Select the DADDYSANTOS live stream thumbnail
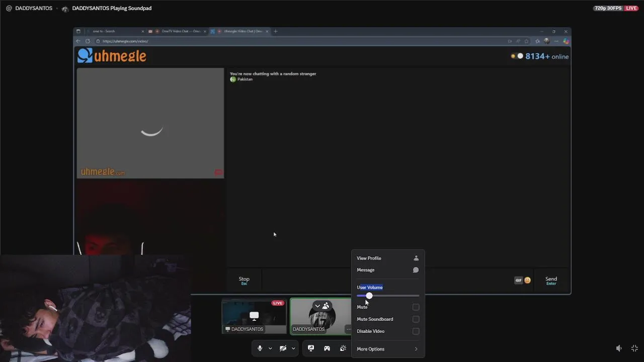The image size is (644, 362). (254, 316)
